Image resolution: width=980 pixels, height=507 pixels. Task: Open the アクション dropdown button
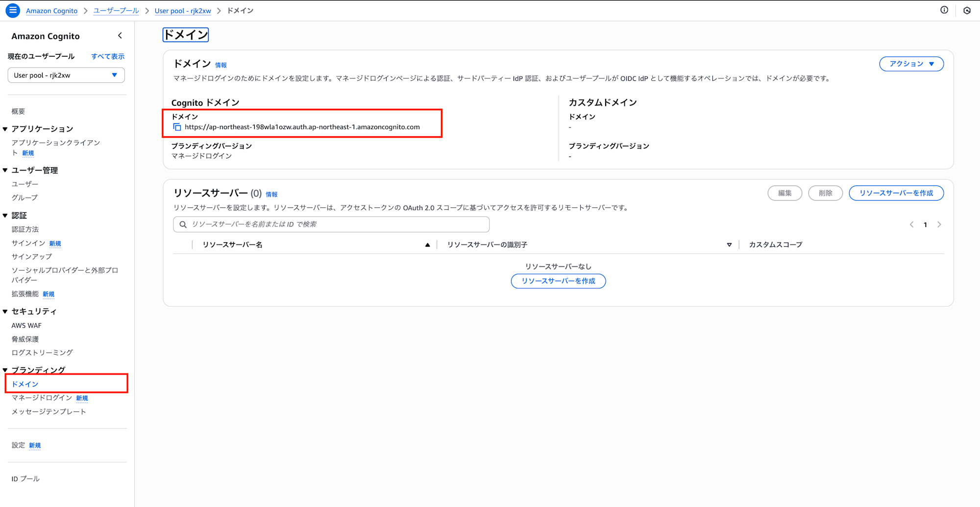(x=911, y=64)
